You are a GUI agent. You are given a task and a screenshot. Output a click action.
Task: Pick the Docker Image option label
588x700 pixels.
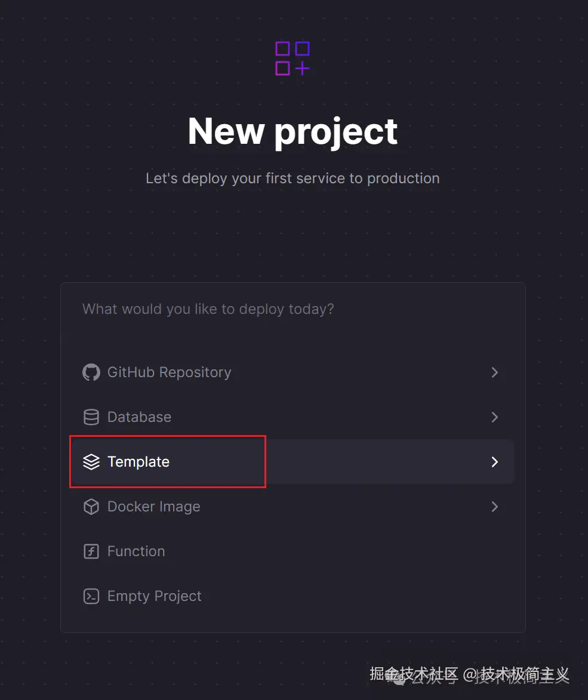coord(153,507)
